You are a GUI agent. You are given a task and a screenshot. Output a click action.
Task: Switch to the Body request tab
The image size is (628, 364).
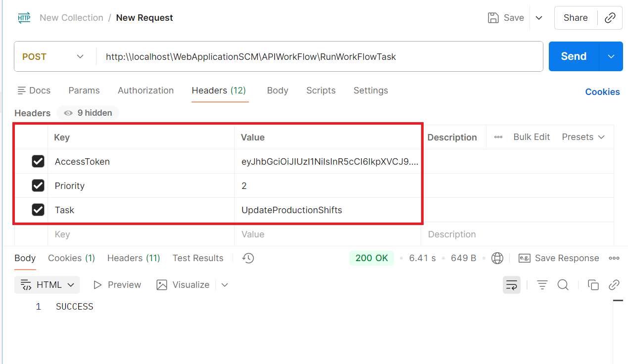(277, 91)
